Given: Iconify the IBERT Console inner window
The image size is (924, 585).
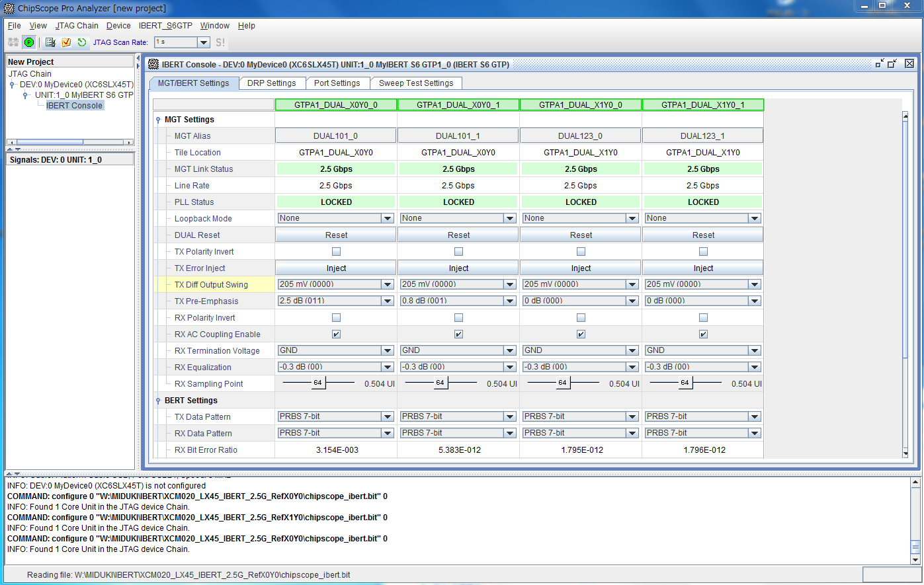Looking at the screenshot, I should pyautogui.click(x=879, y=63).
